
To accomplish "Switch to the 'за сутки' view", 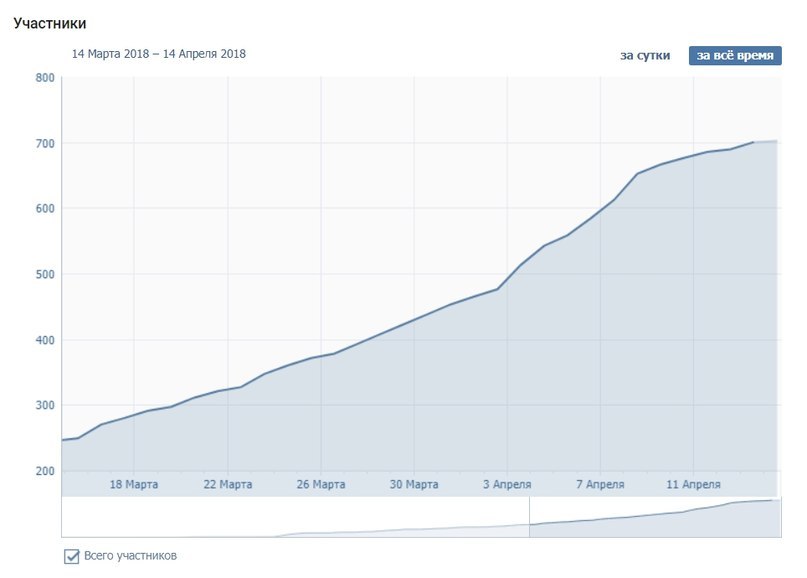I will [645, 56].
